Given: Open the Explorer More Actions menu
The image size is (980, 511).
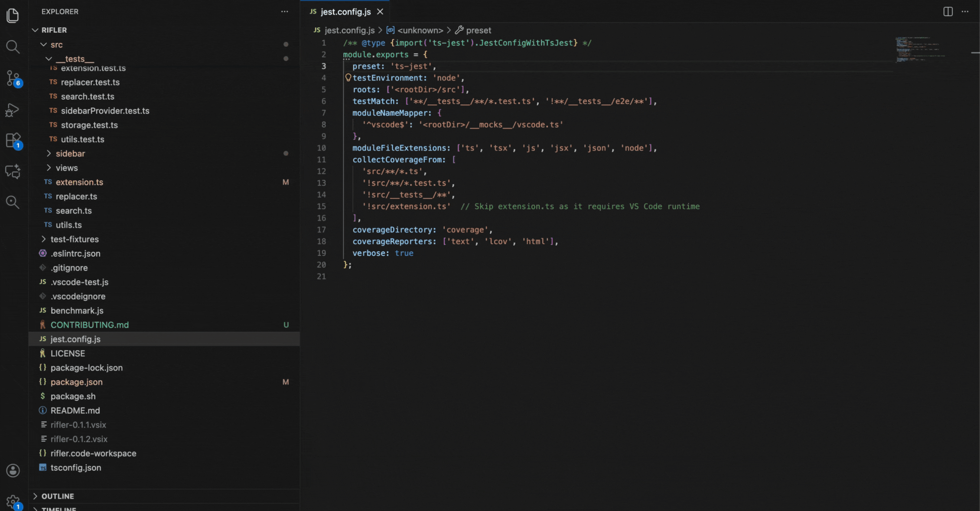Looking at the screenshot, I should pos(284,12).
